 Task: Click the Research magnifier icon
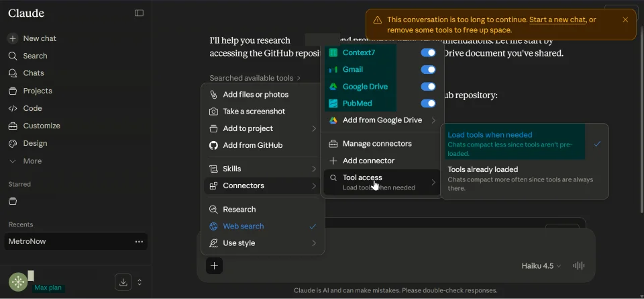click(x=213, y=210)
